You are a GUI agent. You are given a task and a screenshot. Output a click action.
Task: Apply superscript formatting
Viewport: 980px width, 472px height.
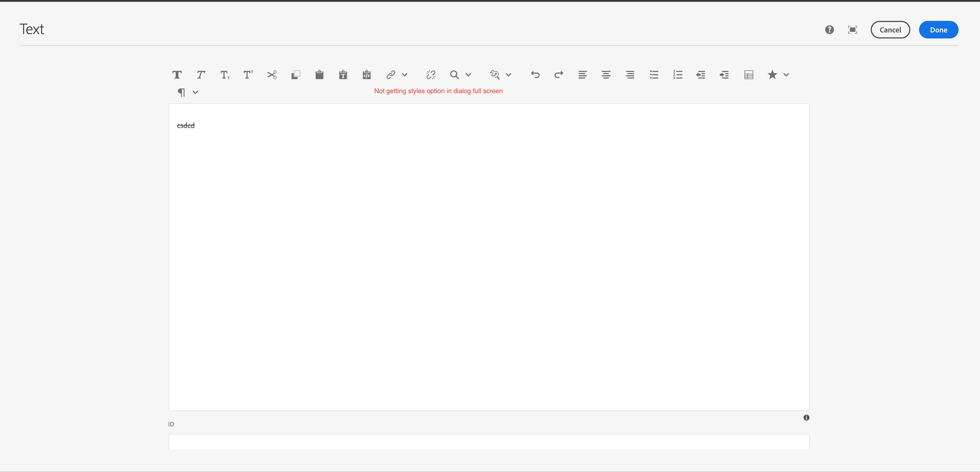pyautogui.click(x=248, y=75)
